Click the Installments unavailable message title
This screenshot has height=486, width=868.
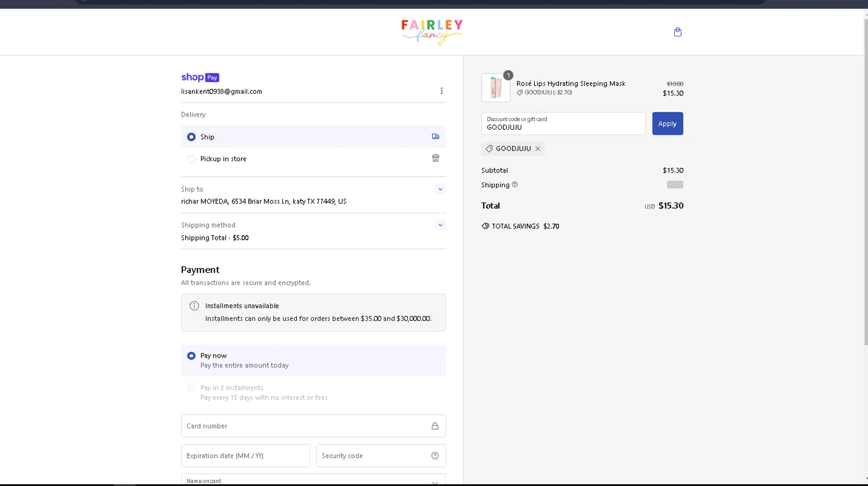point(242,306)
